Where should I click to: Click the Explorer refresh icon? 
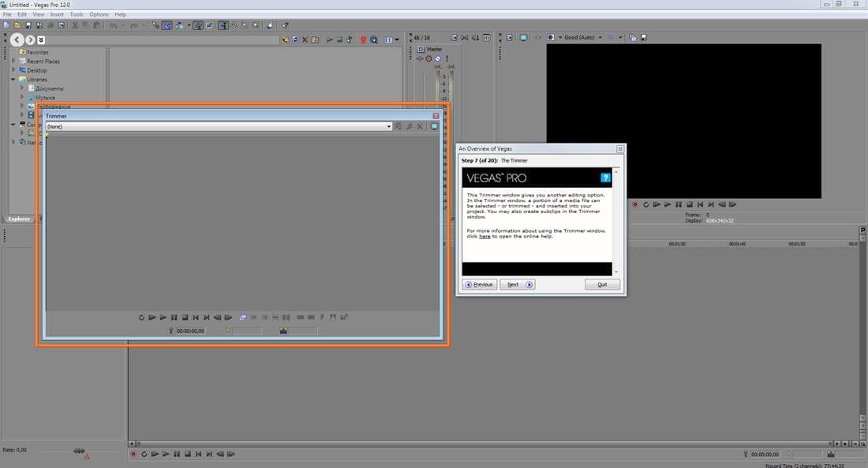[x=295, y=40]
